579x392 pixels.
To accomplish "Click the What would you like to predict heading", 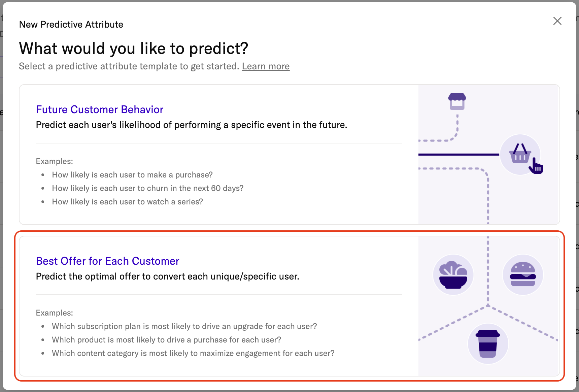I will 133,48.
